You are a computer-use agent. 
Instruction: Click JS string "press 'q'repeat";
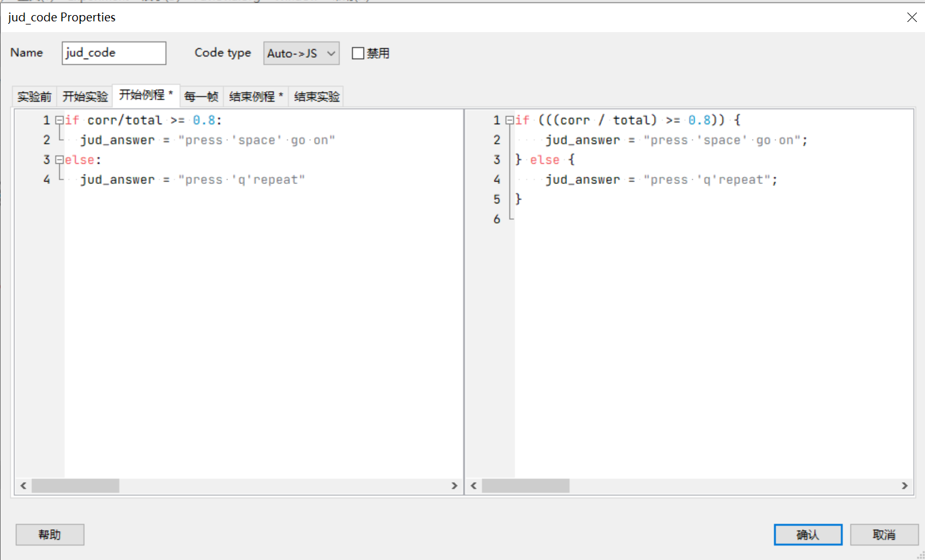[711, 180]
